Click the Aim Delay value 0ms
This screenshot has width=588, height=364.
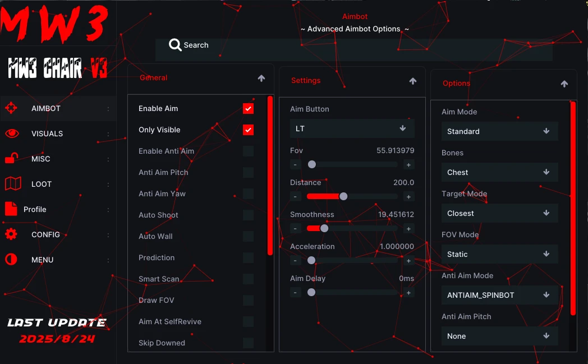[407, 279]
